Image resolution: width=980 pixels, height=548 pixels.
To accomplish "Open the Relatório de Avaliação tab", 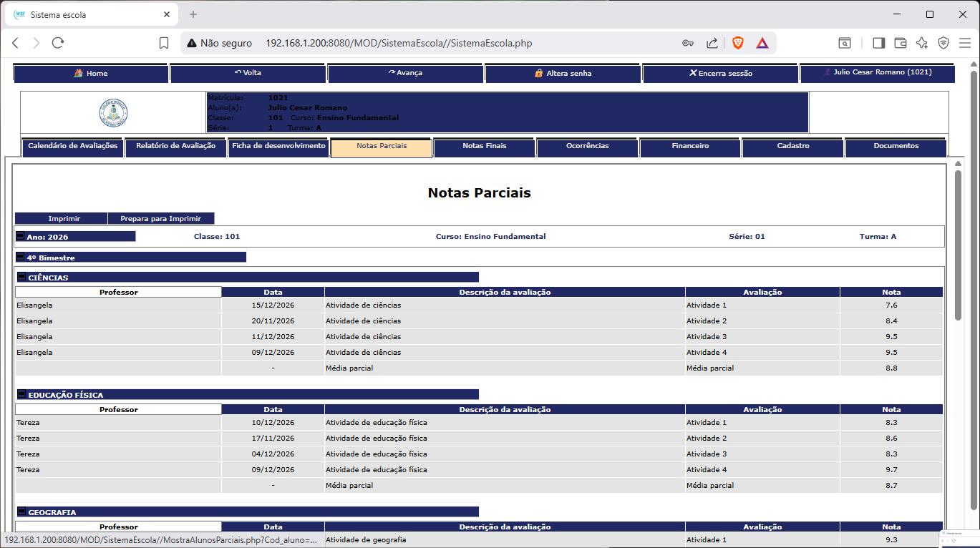I will click(x=175, y=147).
